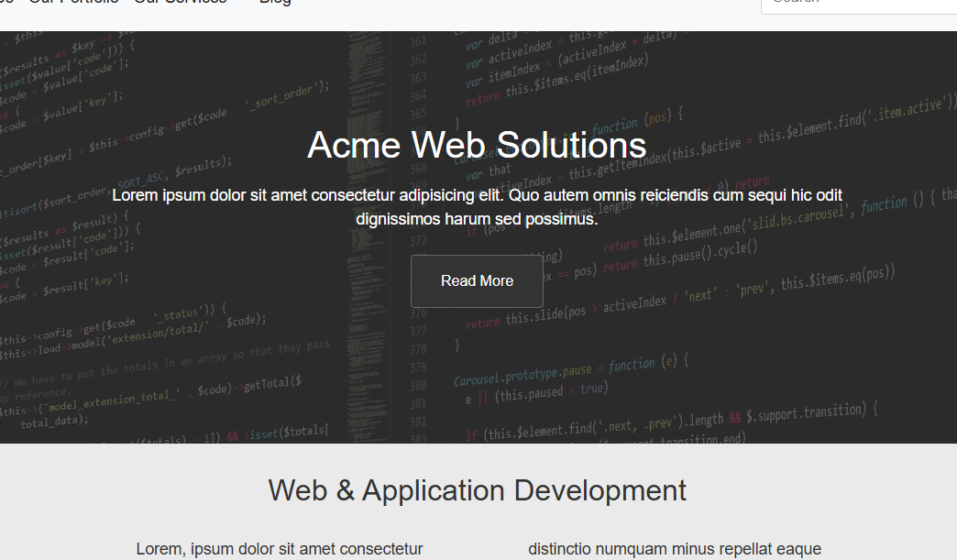Click the getTotal code text in hero

tap(272, 384)
